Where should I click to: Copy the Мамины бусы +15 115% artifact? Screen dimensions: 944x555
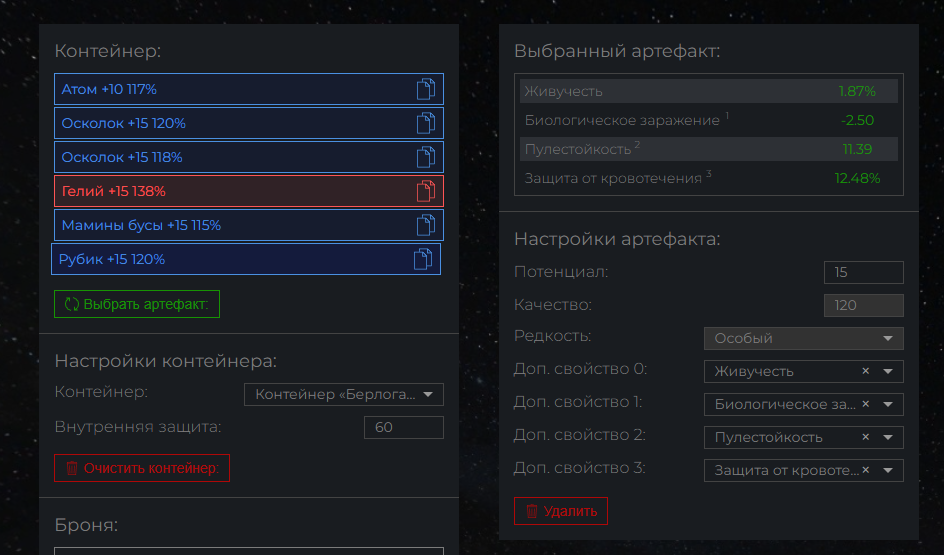(426, 225)
